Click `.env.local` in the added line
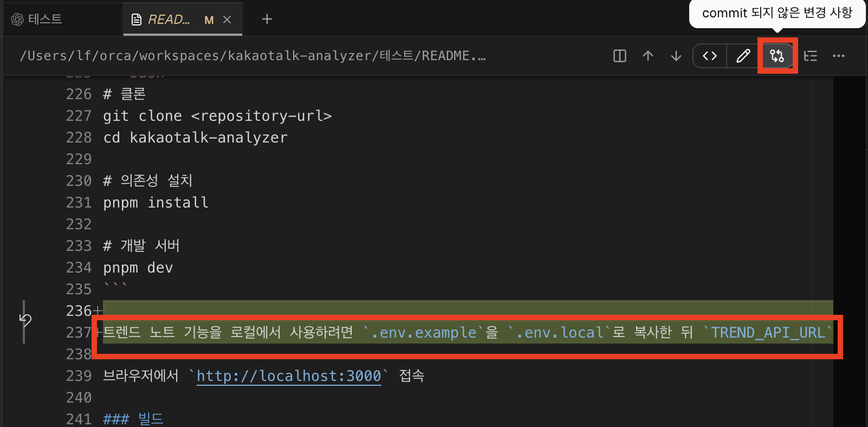Screen dimensions: 868x427 560,333
